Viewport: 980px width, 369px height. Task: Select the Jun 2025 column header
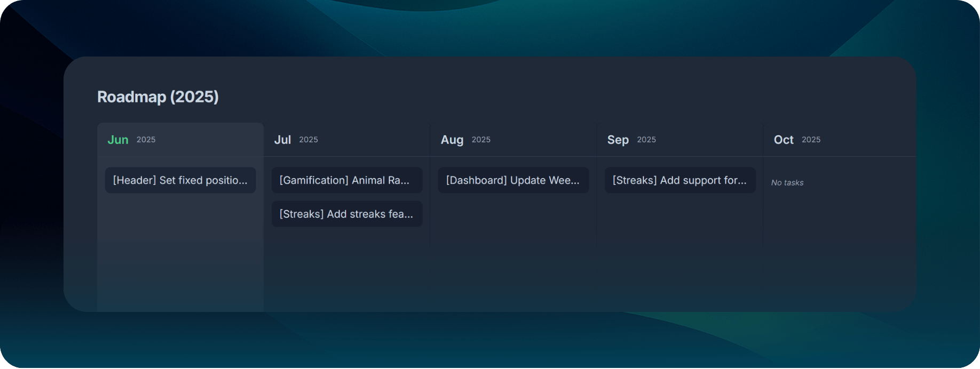coord(180,140)
